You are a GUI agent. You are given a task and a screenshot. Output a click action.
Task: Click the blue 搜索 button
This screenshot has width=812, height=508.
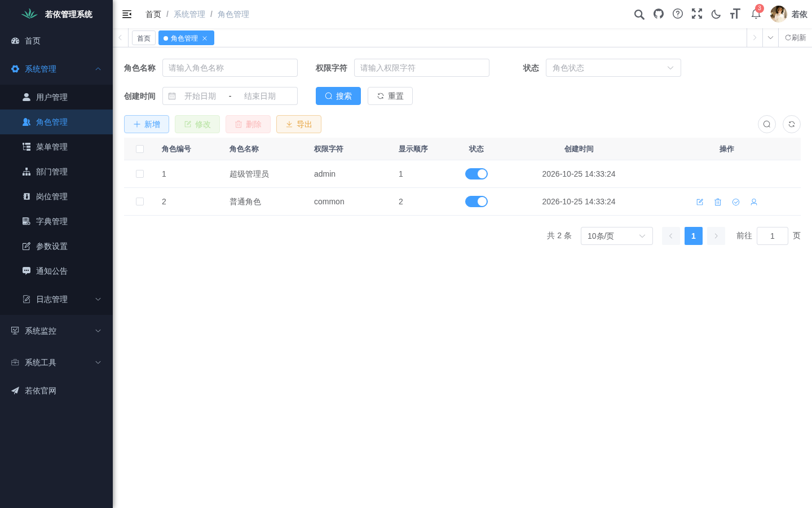338,96
